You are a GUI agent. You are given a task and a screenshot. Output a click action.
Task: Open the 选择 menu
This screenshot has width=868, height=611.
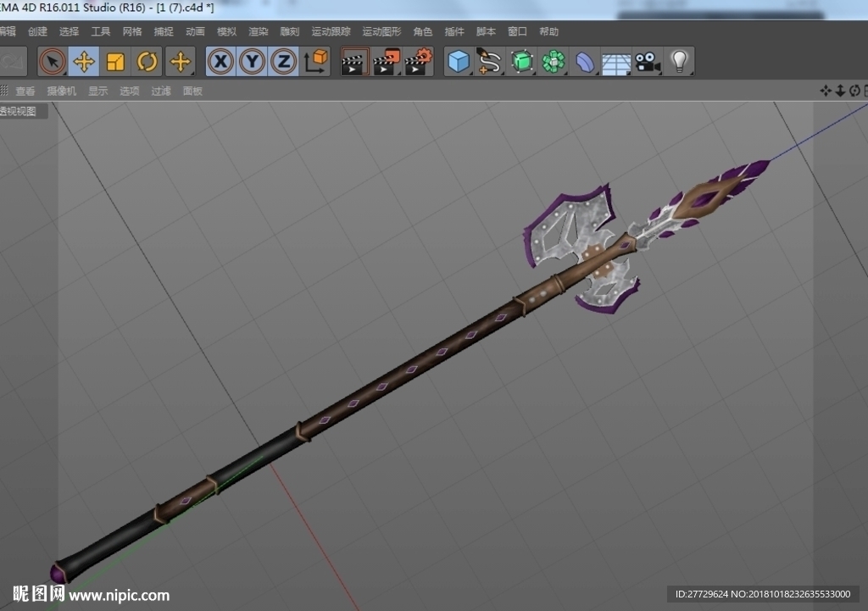pos(70,31)
